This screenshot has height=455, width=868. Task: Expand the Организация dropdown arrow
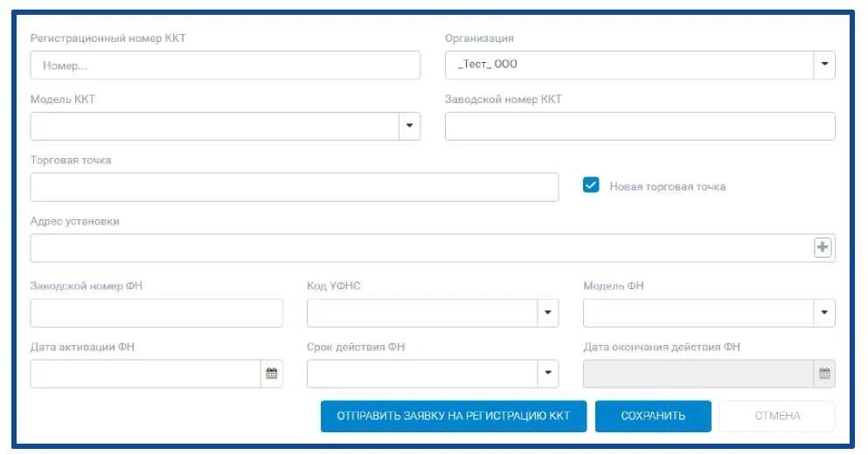point(824,65)
